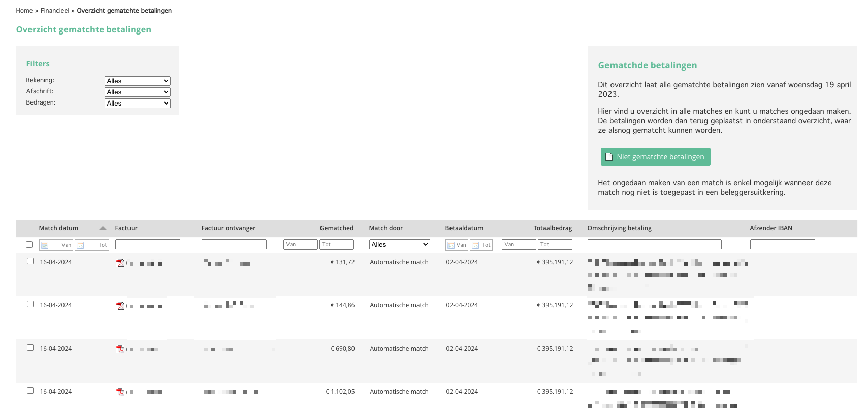Sort by Match datum column header
Screen dimensions: 868x413
point(58,228)
